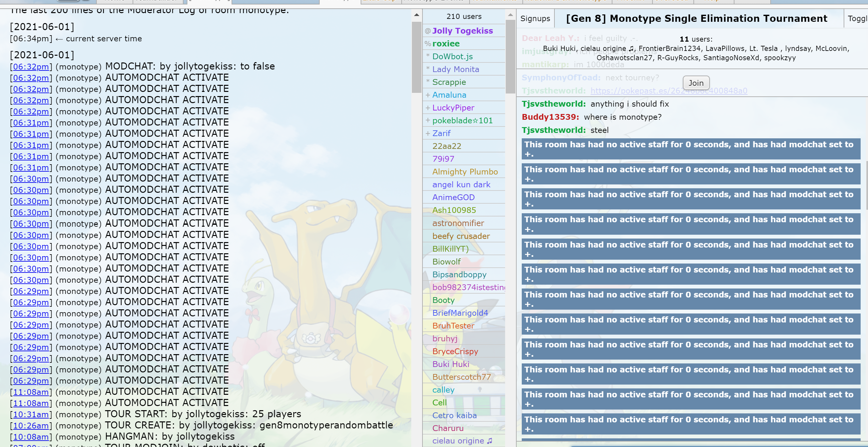Select Amaluna from the user list
The height and width of the screenshot is (447, 868).
pyautogui.click(x=449, y=95)
